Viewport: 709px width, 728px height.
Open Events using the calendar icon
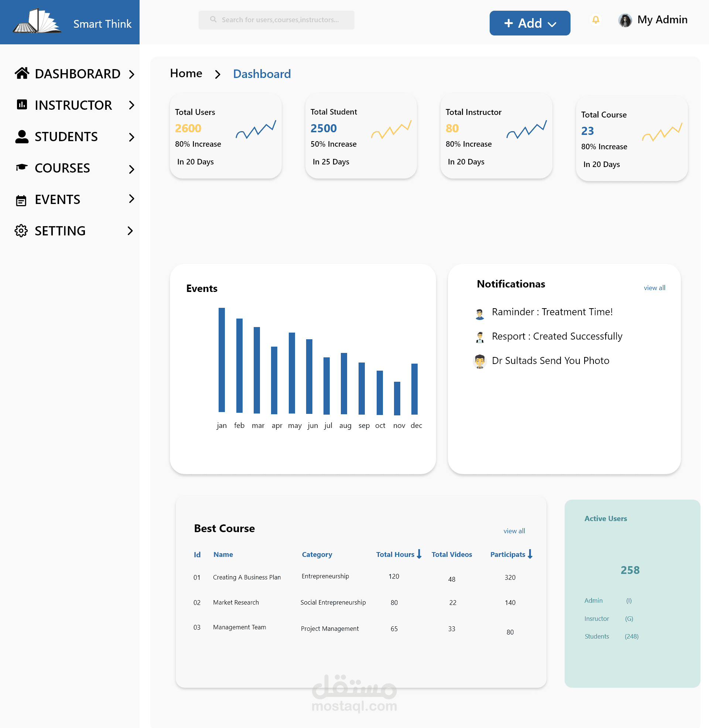point(21,200)
